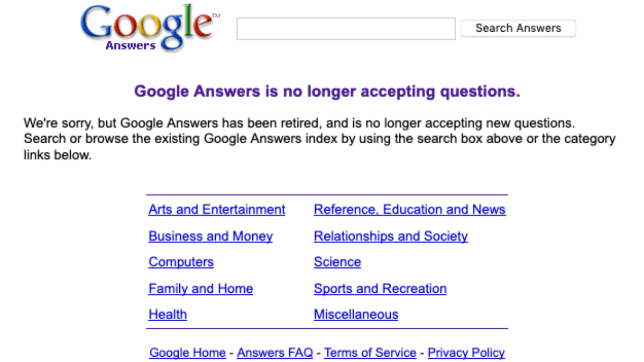Viewport: 644px width, 362px height.
Task: Browse the Business and Money category
Action: tap(210, 237)
